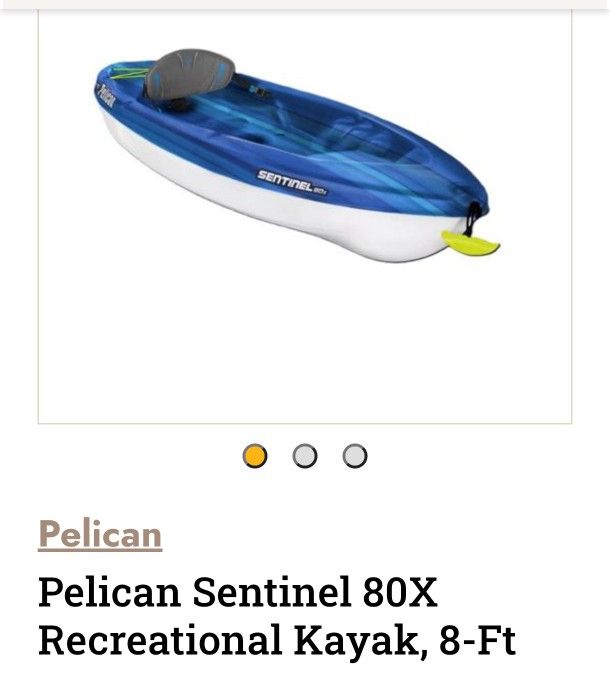This screenshot has width=610, height=675.
Task: Show the third product image via last dot
Action: pos(354,457)
